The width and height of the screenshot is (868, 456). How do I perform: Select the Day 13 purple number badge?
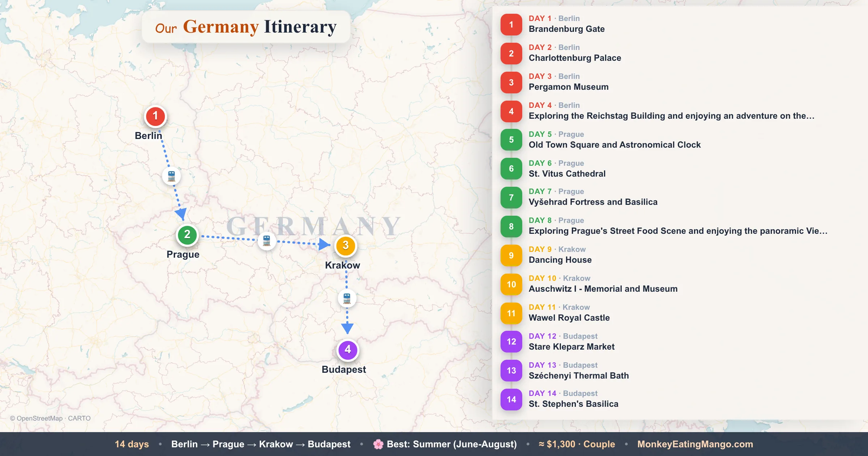pyautogui.click(x=511, y=371)
